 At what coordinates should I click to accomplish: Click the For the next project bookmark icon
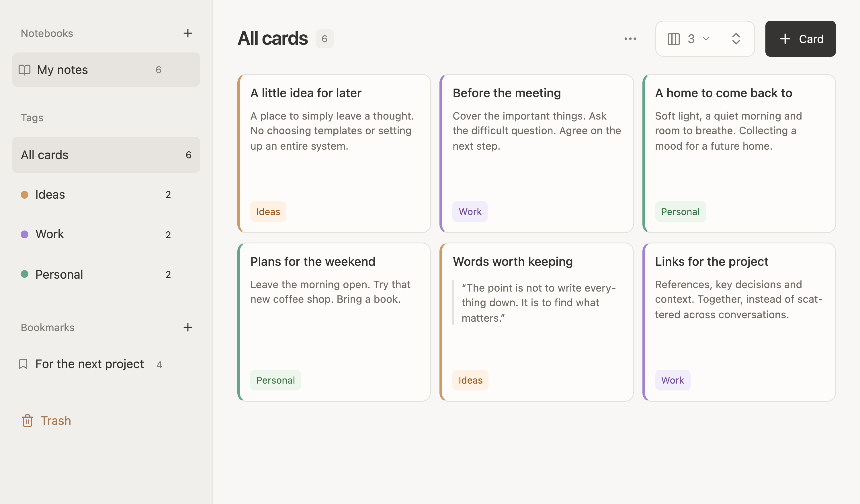coord(23,364)
